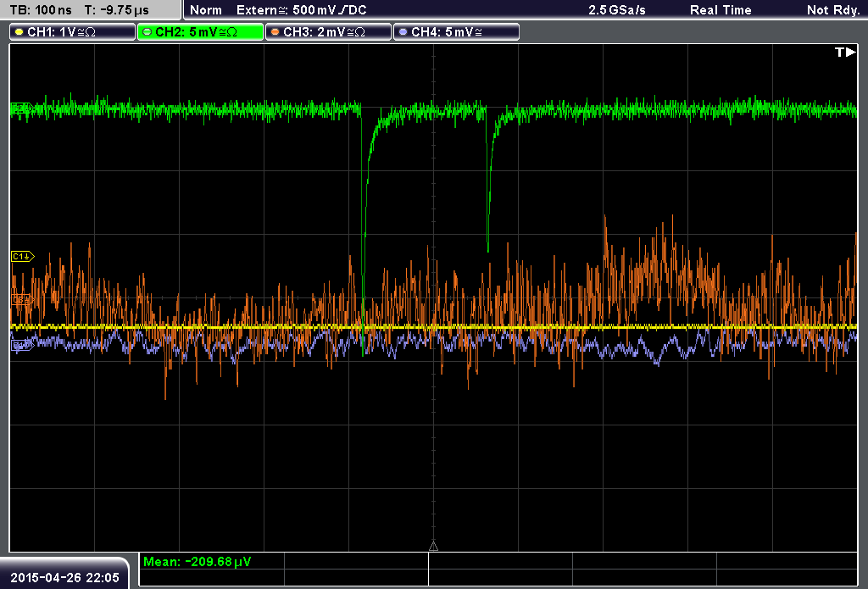Click the Real Time acquisition mode label
This screenshot has width=868, height=589.
721,10
